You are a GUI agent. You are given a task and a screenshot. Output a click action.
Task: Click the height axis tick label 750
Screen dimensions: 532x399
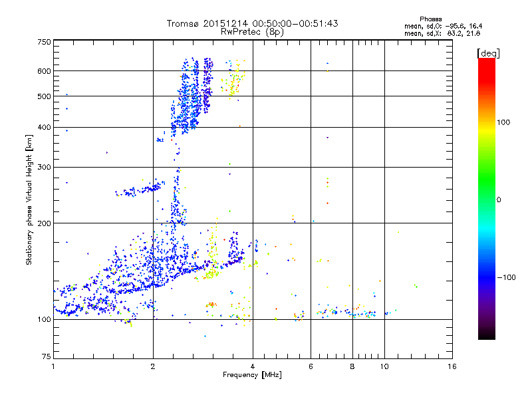click(44, 42)
